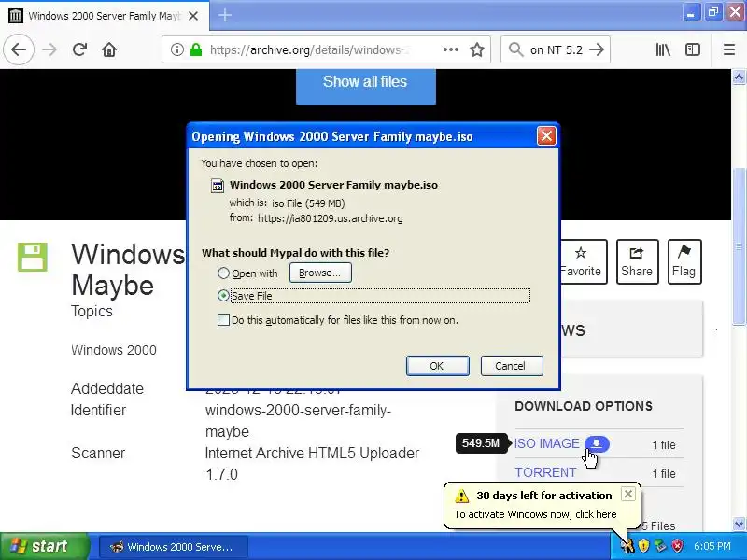Open the browser home page
This screenshot has width=747, height=560.
[x=109, y=49]
